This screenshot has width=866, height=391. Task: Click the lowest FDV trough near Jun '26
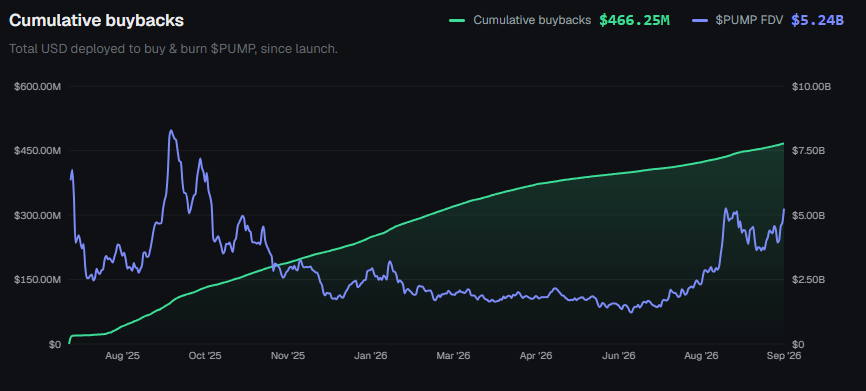pyautogui.click(x=631, y=313)
